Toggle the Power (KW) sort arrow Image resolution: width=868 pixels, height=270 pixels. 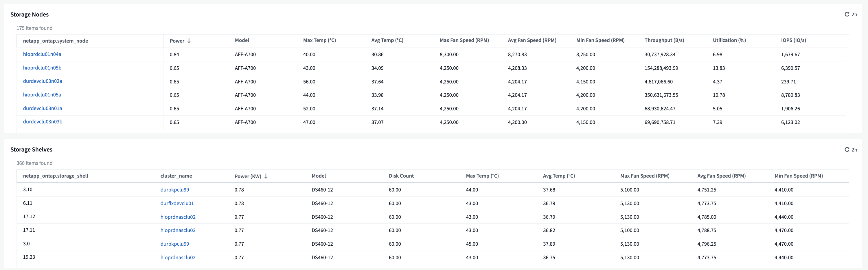pos(266,176)
